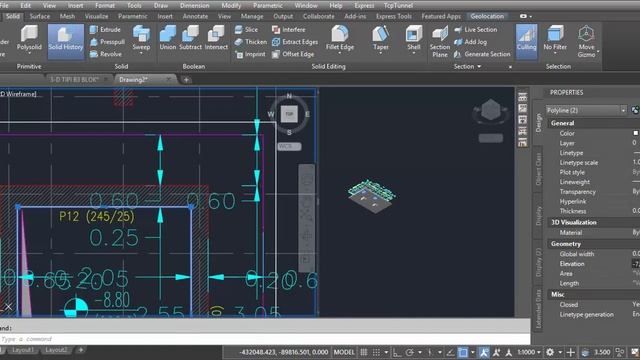Click Generate Section
The height and width of the screenshot is (360, 640).
coord(482,54)
